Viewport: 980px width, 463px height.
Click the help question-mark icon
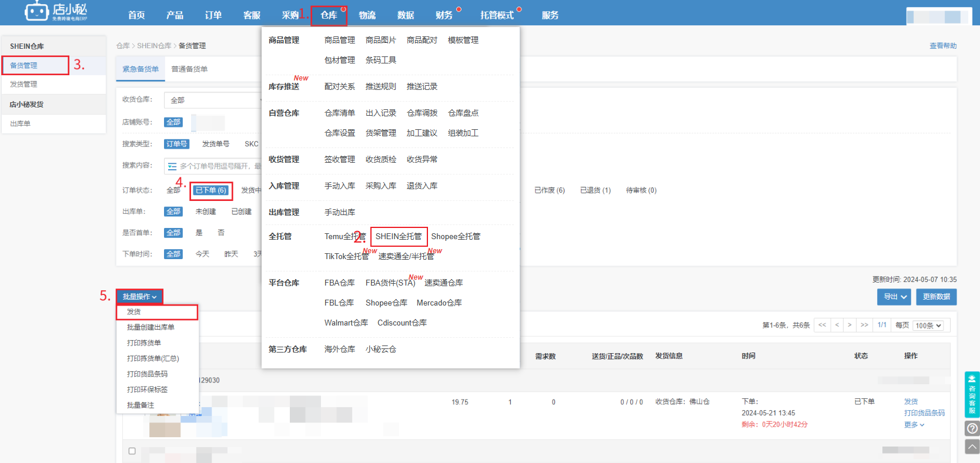(972, 428)
